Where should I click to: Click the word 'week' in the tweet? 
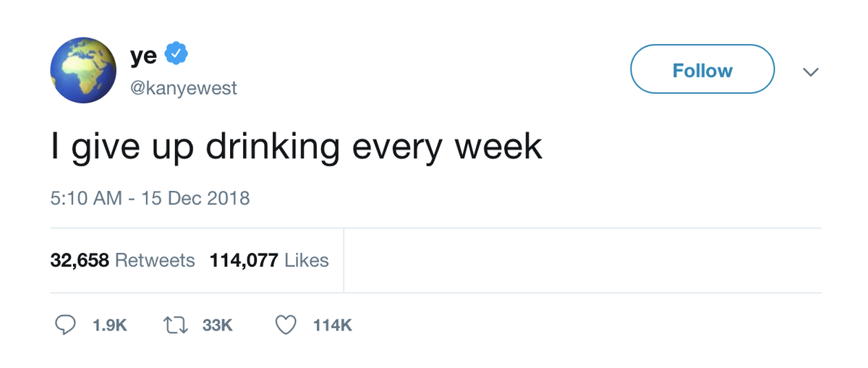[x=498, y=147]
